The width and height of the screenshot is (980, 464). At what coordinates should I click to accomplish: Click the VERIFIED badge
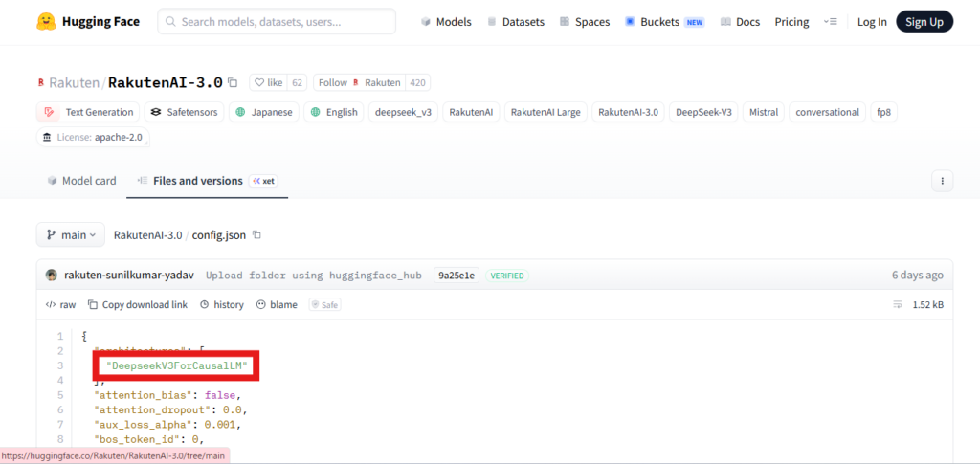[507, 276]
